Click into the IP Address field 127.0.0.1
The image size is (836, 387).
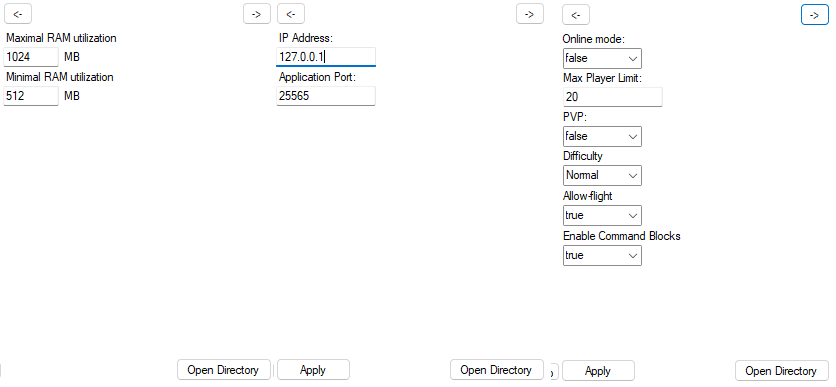[326, 57]
